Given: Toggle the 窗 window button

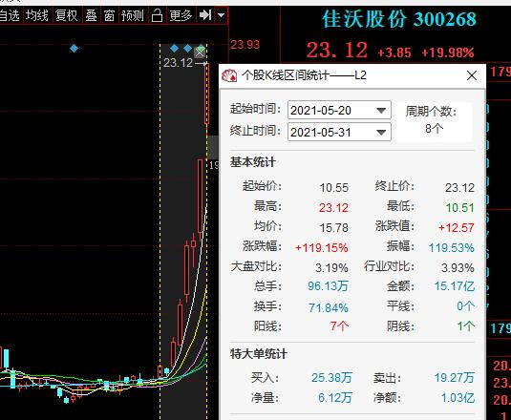Looking at the screenshot, I should coord(109,15).
